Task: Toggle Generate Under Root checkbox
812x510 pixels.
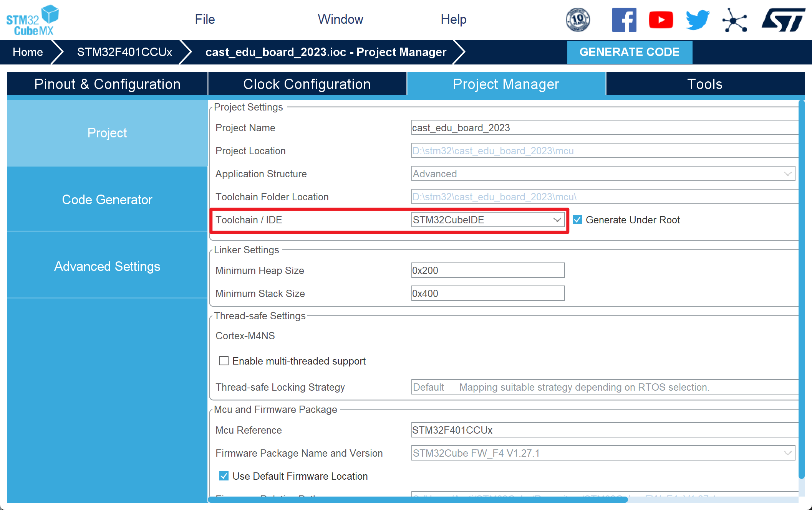Action: [x=577, y=220]
